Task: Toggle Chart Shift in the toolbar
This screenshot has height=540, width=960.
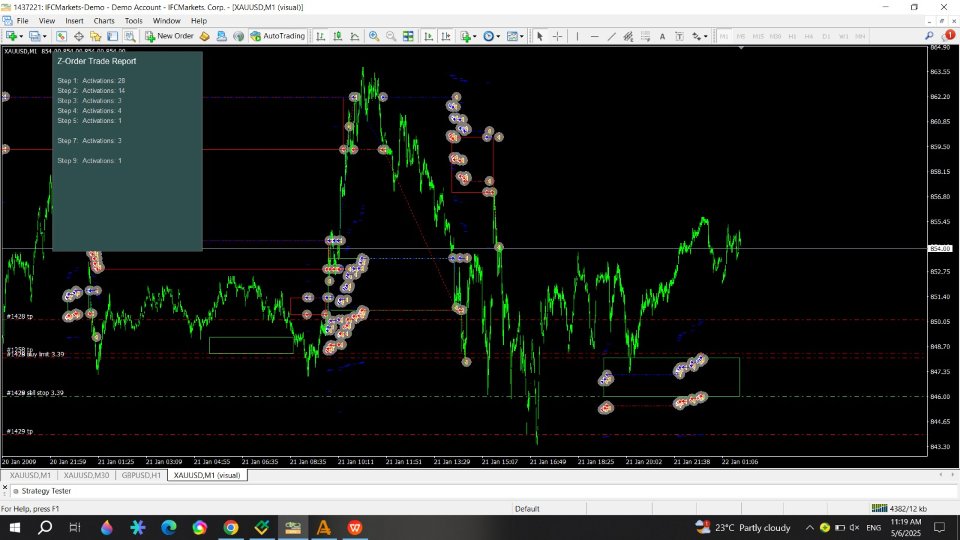Action: pyautogui.click(x=446, y=36)
